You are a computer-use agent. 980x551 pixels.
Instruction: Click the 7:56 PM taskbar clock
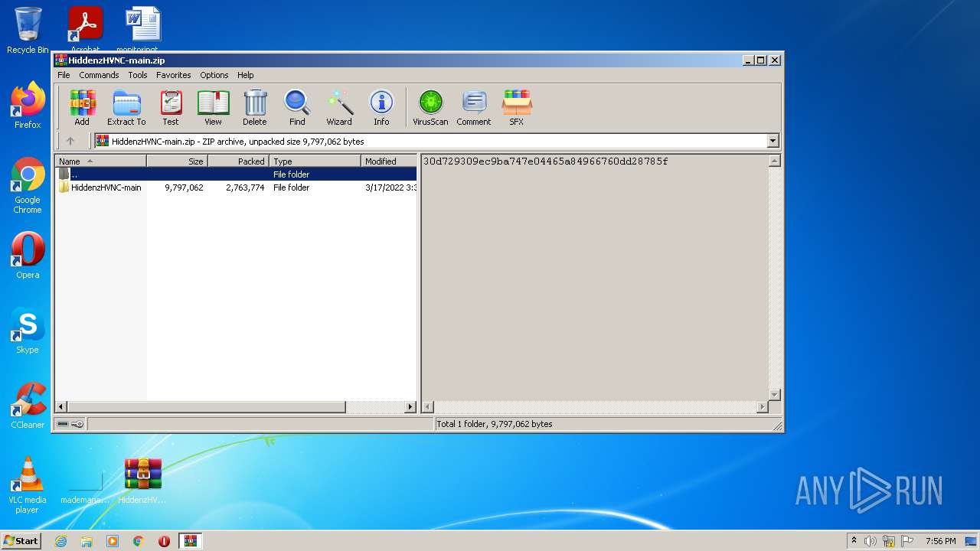pos(940,541)
